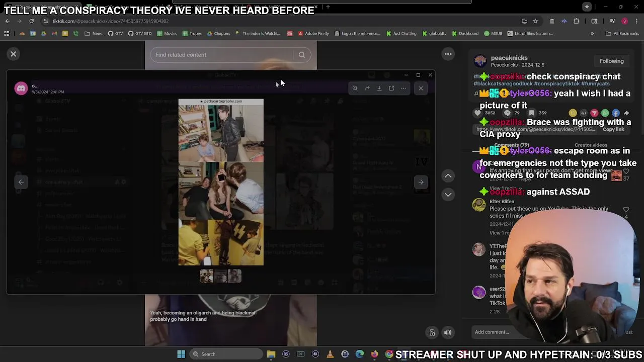Close the TikTok video with the X button
This screenshot has width=644, height=362.
pyautogui.click(x=14, y=54)
